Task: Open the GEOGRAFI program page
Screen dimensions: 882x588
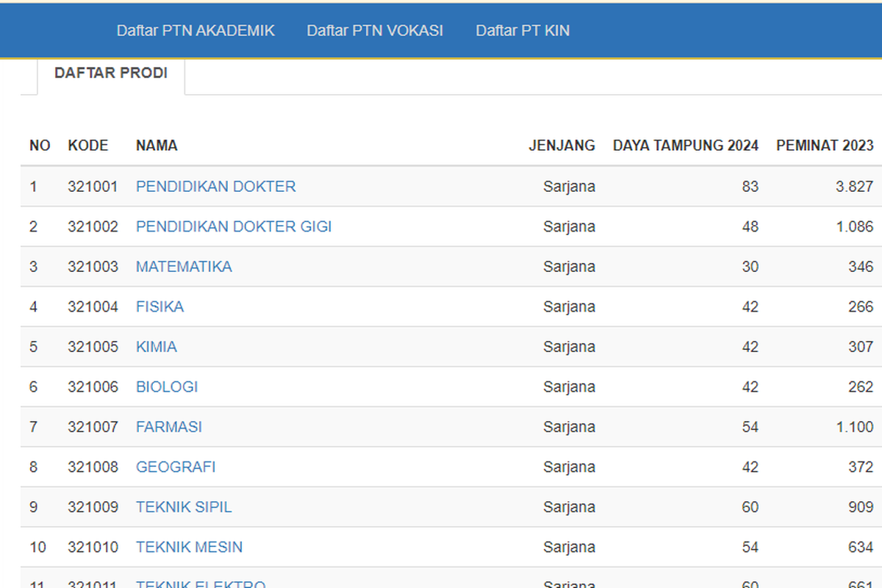Action: click(176, 467)
